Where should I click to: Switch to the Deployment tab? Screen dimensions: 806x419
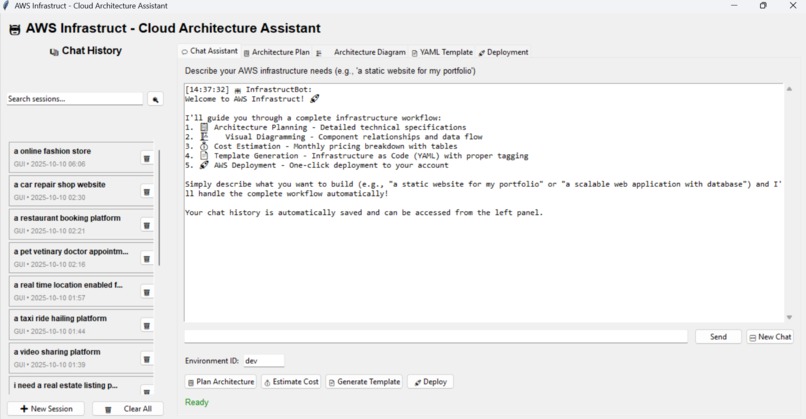503,52
